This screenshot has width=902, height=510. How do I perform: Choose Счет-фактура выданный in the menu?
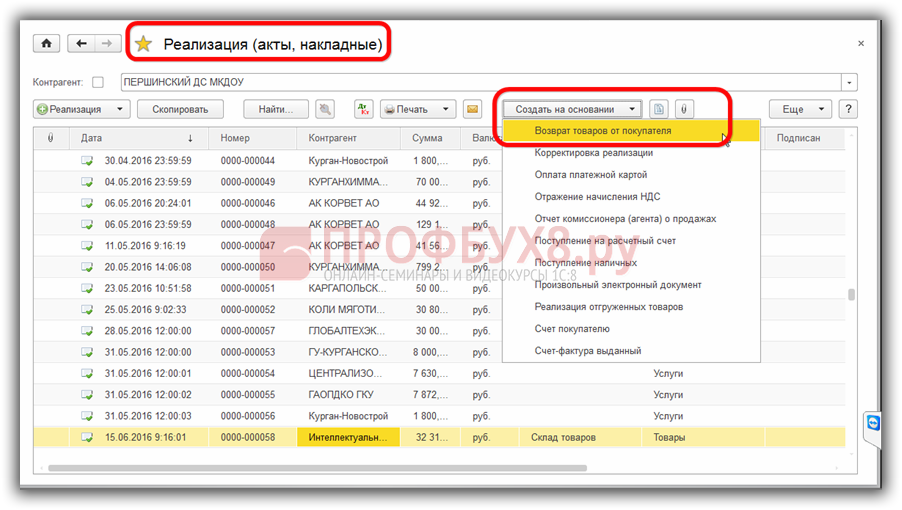click(x=588, y=351)
